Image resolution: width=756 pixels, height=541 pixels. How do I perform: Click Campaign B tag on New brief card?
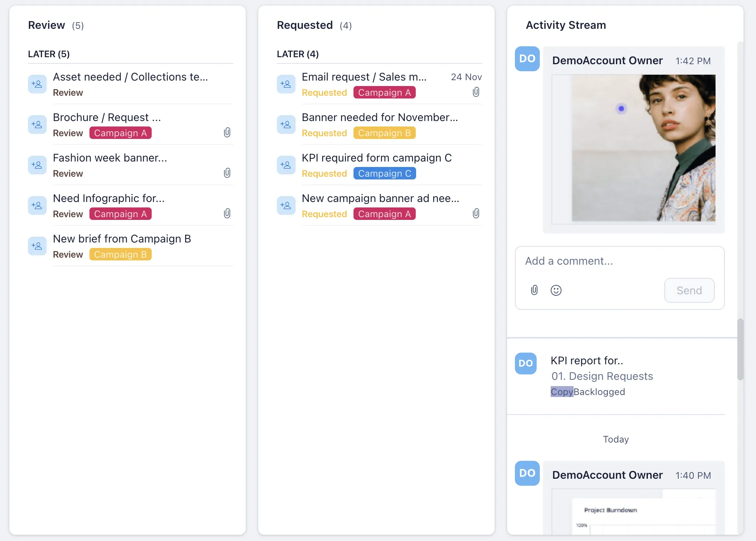tap(121, 255)
